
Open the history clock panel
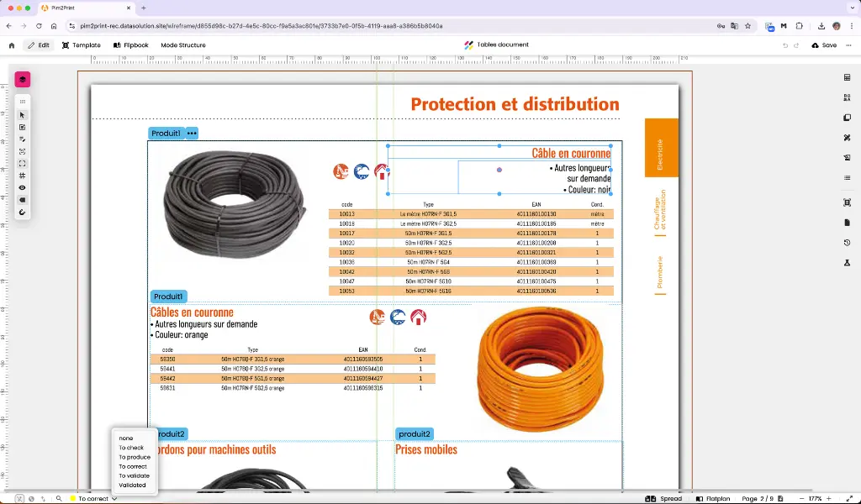(848, 243)
